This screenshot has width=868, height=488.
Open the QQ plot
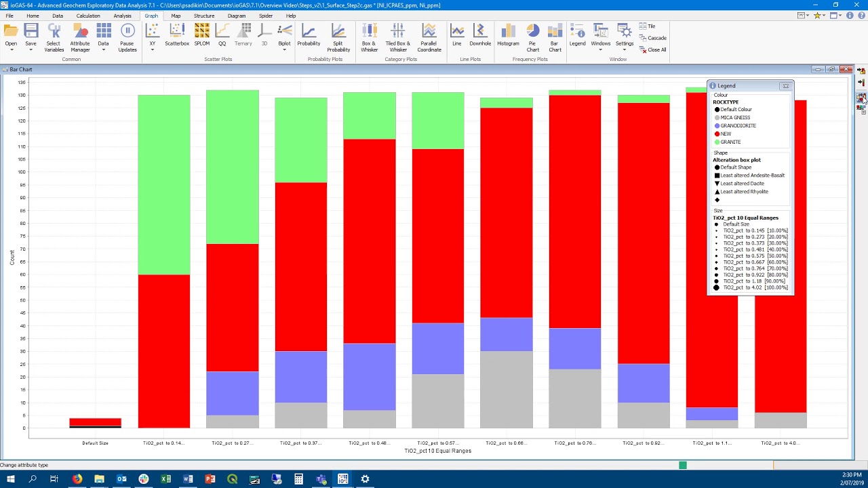[222, 35]
